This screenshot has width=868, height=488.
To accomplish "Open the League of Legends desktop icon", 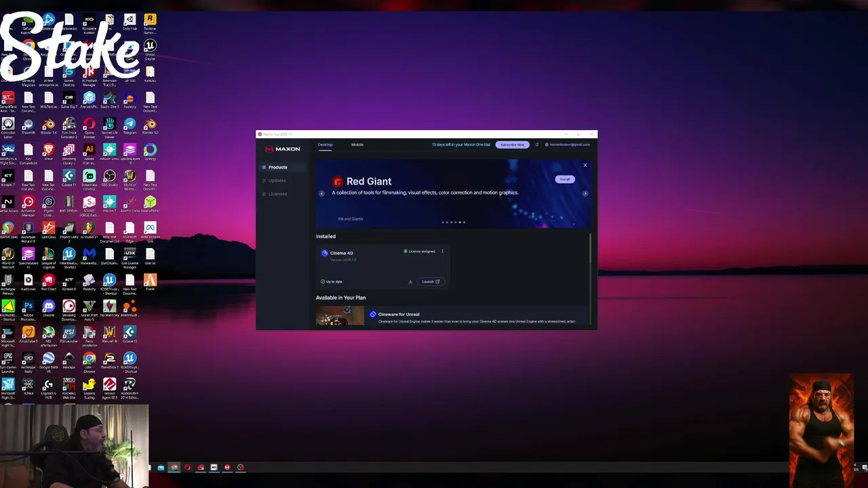I will point(48,256).
